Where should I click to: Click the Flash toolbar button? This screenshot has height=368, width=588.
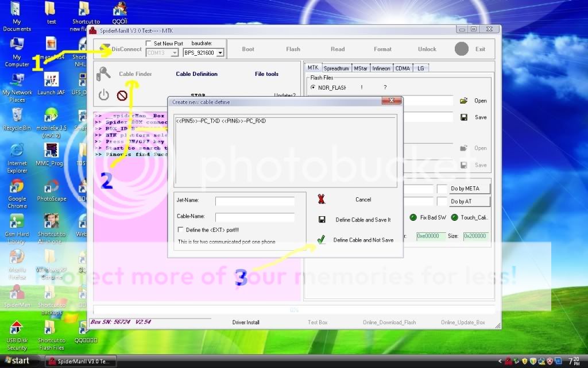(x=293, y=49)
